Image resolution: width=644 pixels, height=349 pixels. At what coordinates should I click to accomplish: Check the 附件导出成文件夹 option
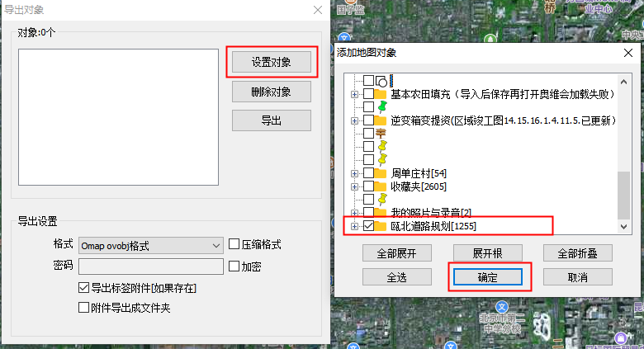point(83,308)
